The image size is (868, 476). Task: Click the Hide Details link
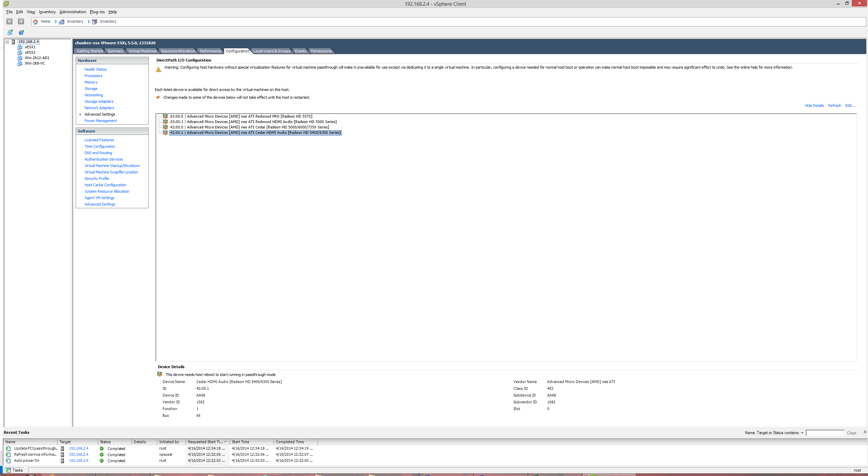tap(814, 105)
